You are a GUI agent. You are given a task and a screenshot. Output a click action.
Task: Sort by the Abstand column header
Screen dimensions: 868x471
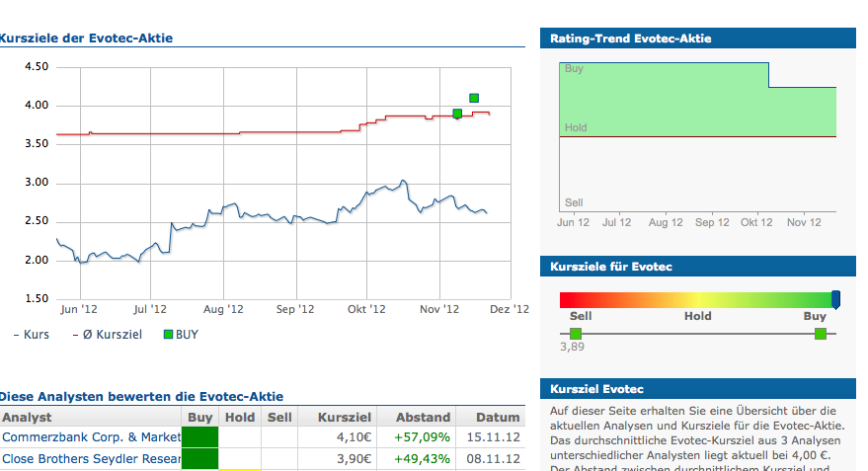[417, 417]
